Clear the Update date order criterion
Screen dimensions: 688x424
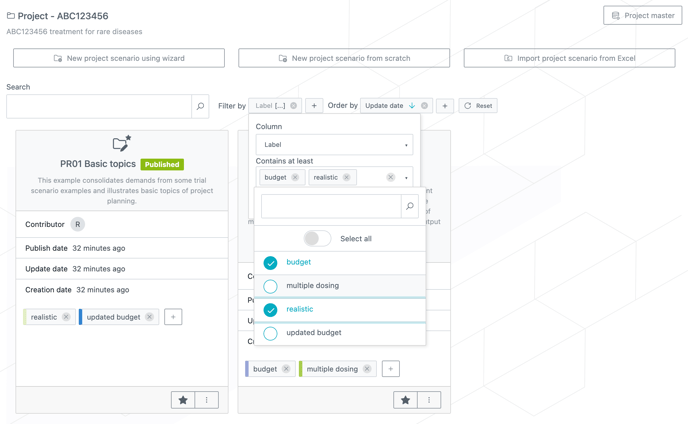(424, 106)
